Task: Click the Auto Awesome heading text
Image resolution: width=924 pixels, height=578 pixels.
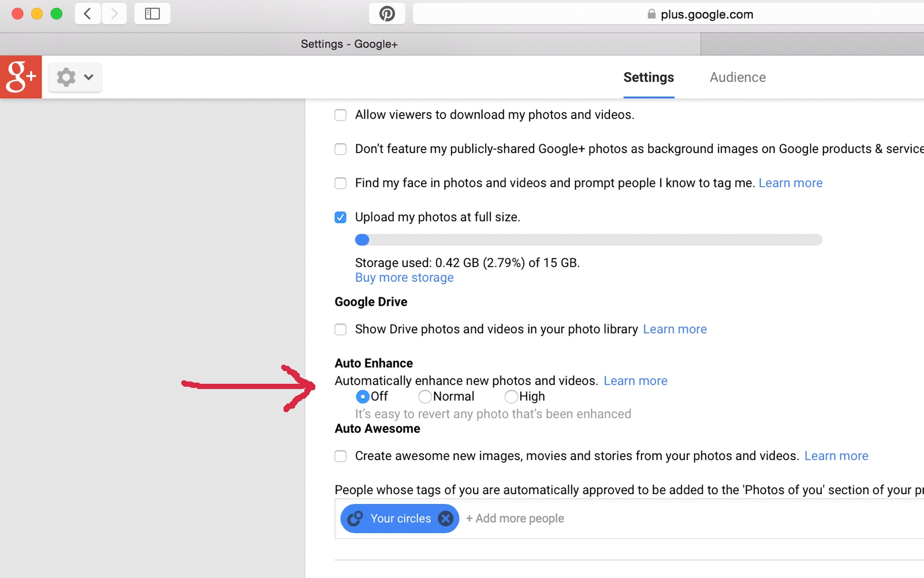Action: [x=377, y=429]
